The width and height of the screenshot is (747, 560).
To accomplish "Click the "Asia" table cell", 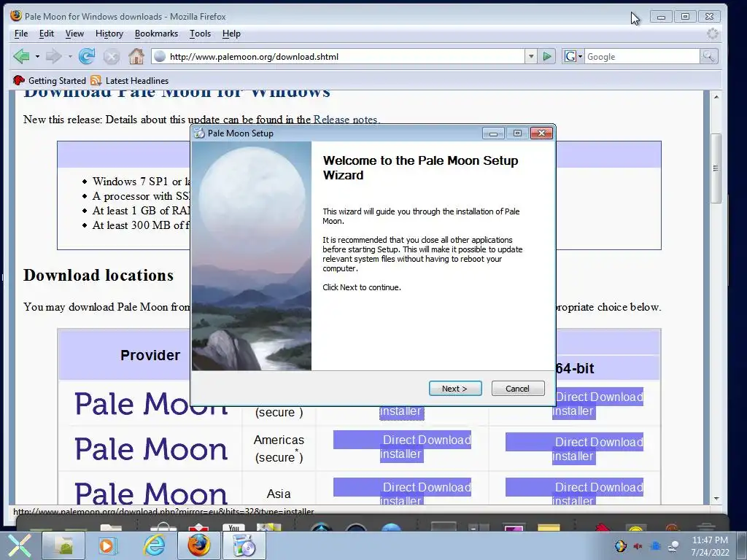I will (x=279, y=494).
